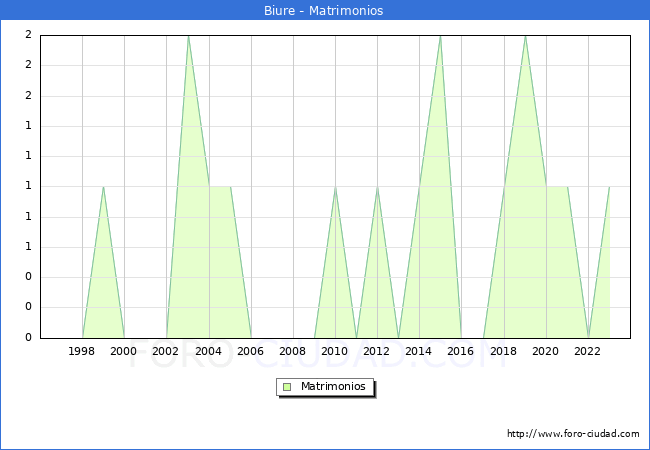Select the 2012 x-axis label
This screenshot has height=450, width=650.
[376, 351]
